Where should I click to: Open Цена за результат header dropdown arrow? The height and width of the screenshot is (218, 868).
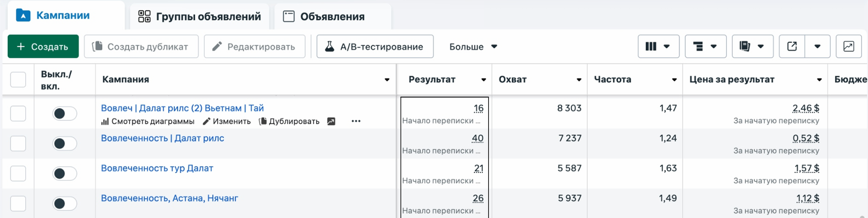click(x=820, y=80)
